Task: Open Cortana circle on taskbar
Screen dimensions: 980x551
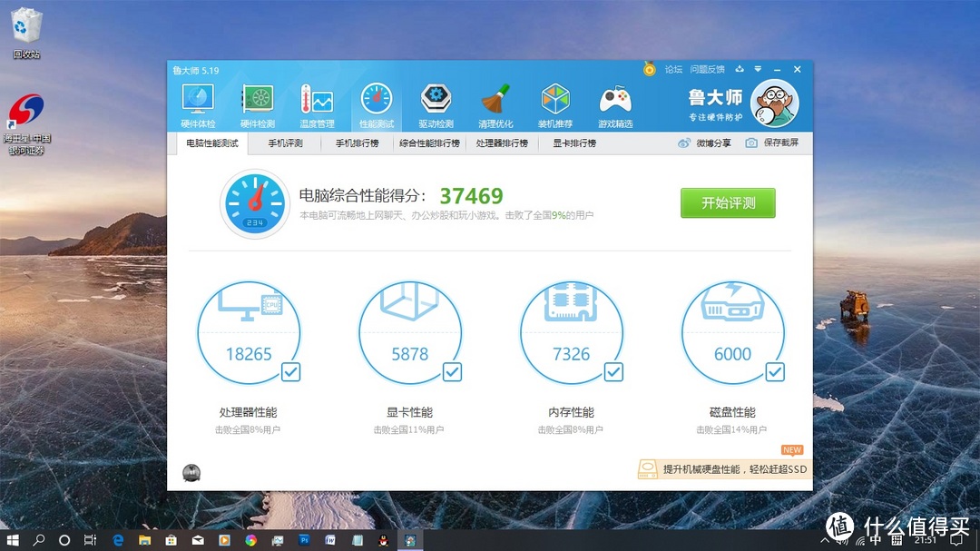Action: [64, 540]
